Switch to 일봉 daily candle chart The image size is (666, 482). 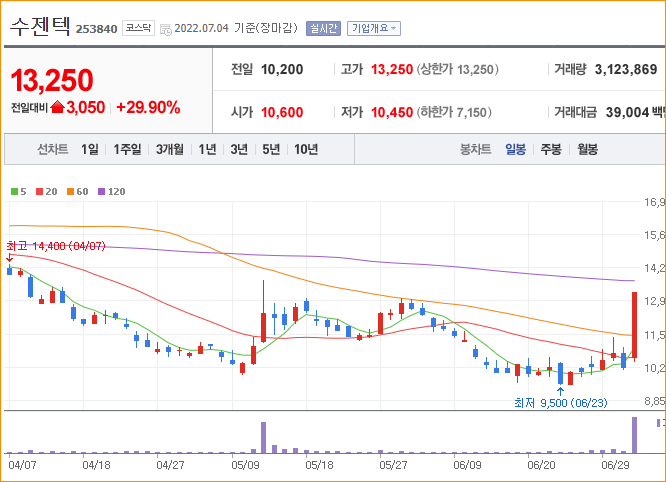click(x=515, y=149)
